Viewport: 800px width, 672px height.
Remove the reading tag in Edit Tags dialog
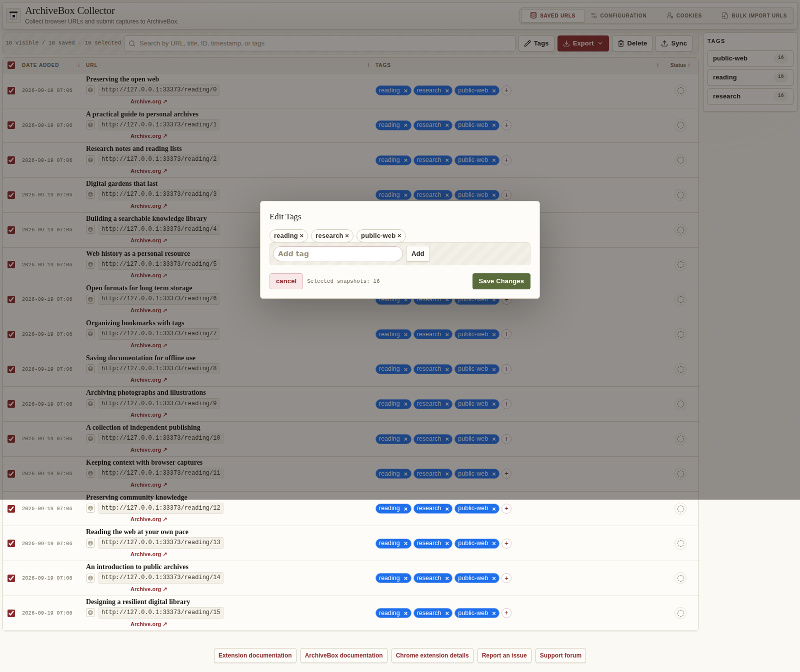301,236
